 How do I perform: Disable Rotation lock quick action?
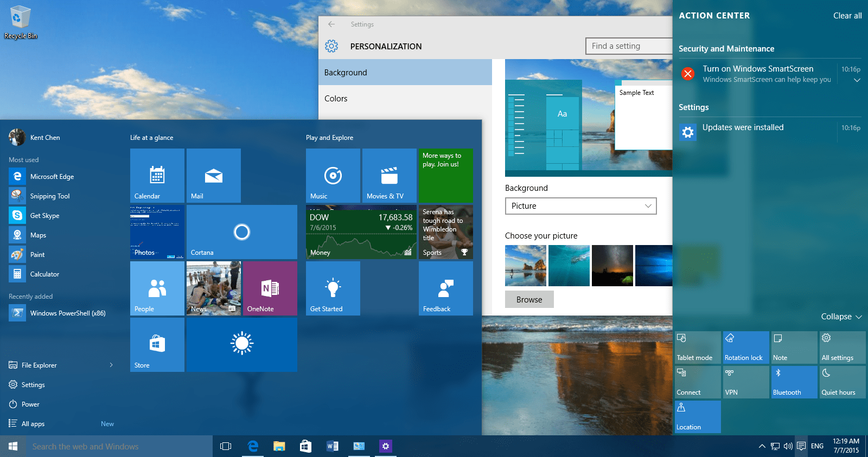point(746,347)
